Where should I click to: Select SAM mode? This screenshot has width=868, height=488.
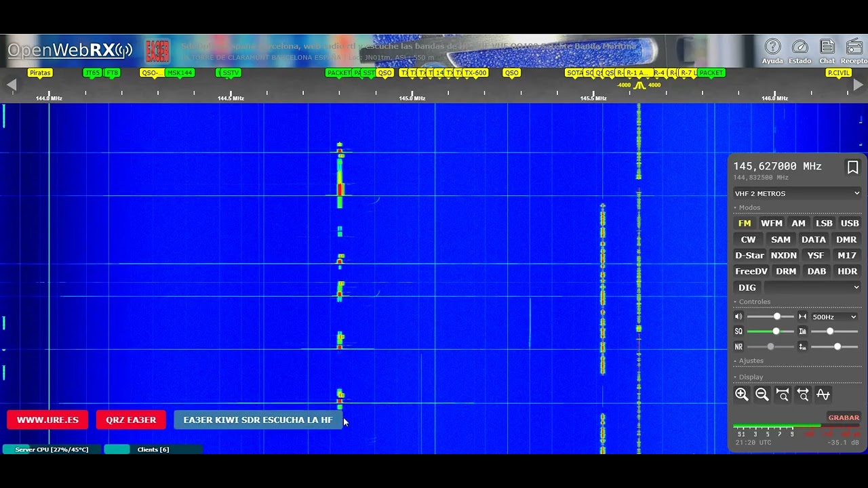click(x=781, y=240)
